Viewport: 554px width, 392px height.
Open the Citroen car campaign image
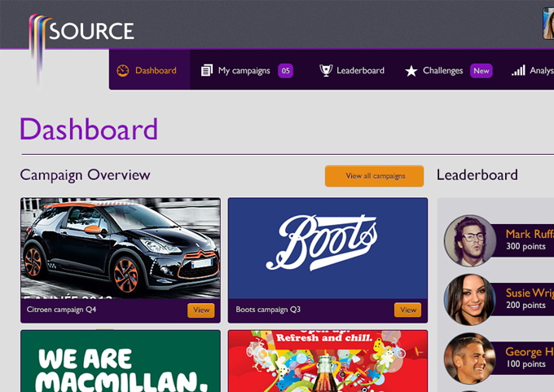[x=121, y=249]
